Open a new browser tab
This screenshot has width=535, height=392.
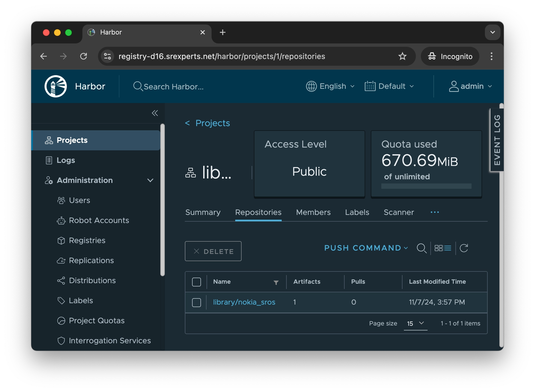pos(222,32)
